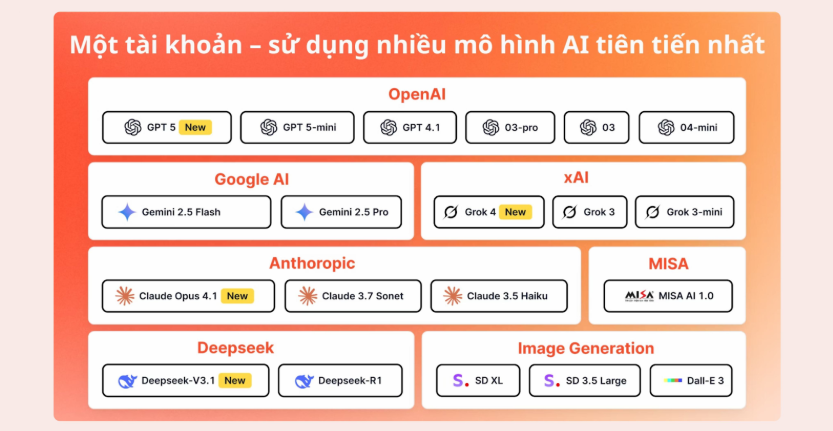
Task: Click the Deepseek whale icon beside Deepseek-R1
Action: click(304, 381)
